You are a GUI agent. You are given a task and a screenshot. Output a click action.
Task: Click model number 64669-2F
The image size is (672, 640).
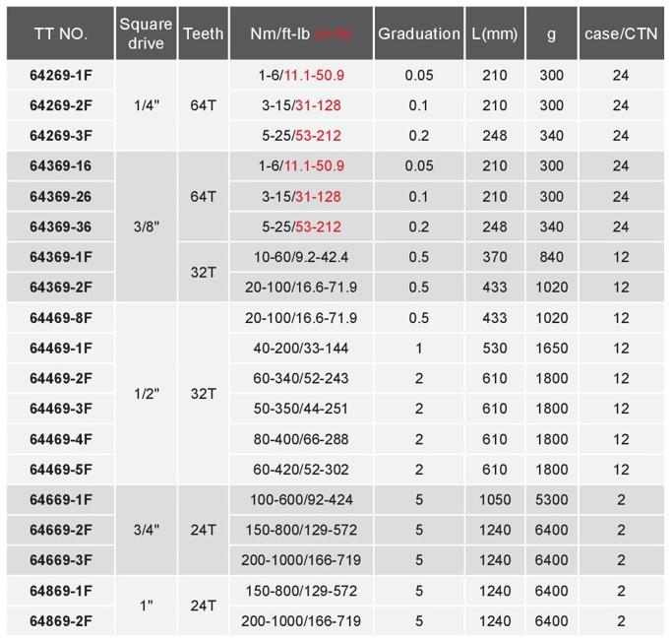[x=61, y=530]
